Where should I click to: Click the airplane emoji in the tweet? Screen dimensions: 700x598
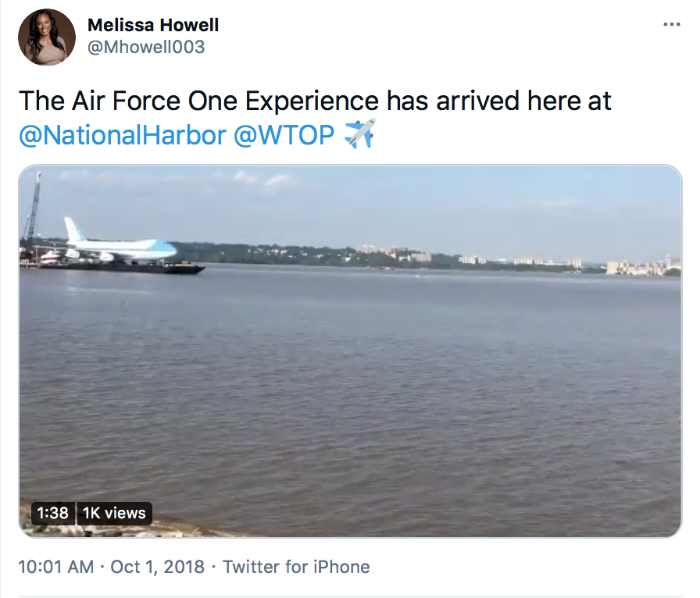point(359,133)
